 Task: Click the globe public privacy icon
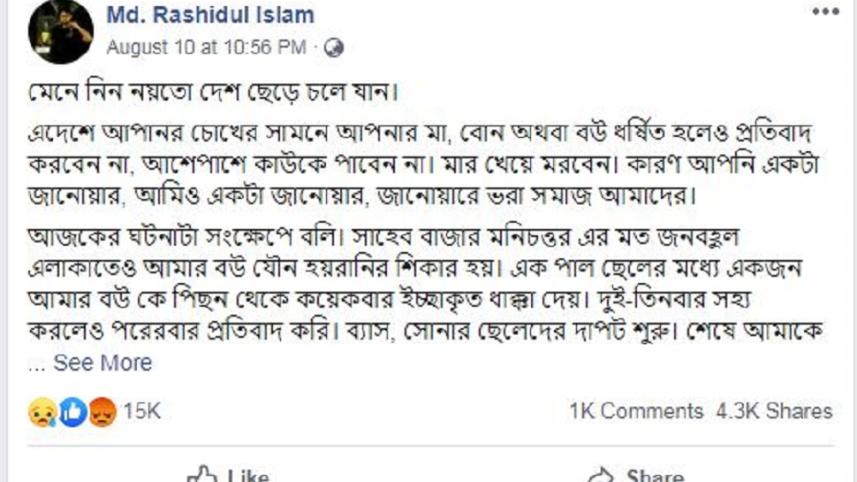[x=333, y=48]
